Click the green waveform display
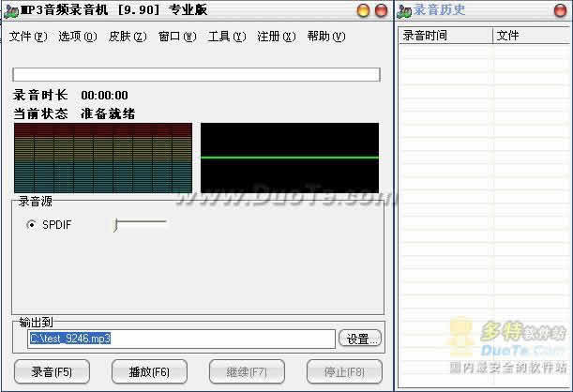The height and width of the screenshot is (392, 573). point(290,158)
